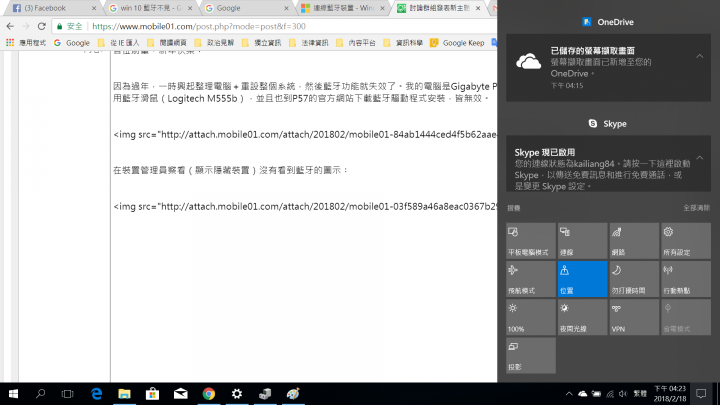Open the 投影 project quick action

point(531,355)
